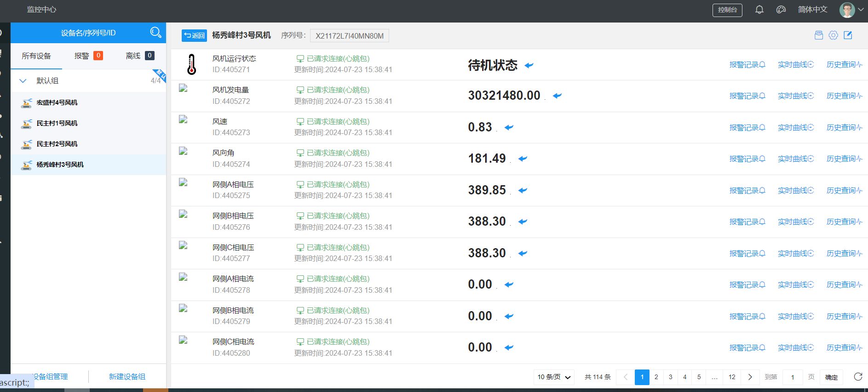Click the device search magnifier icon
The height and width of the screenshot is (392, 868).
tap(155, 32)
